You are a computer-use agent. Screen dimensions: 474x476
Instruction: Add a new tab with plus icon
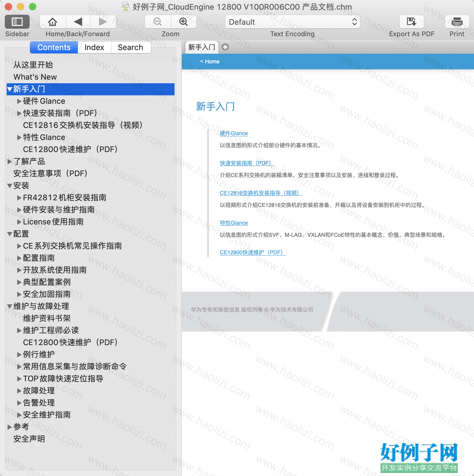point(225,47)
